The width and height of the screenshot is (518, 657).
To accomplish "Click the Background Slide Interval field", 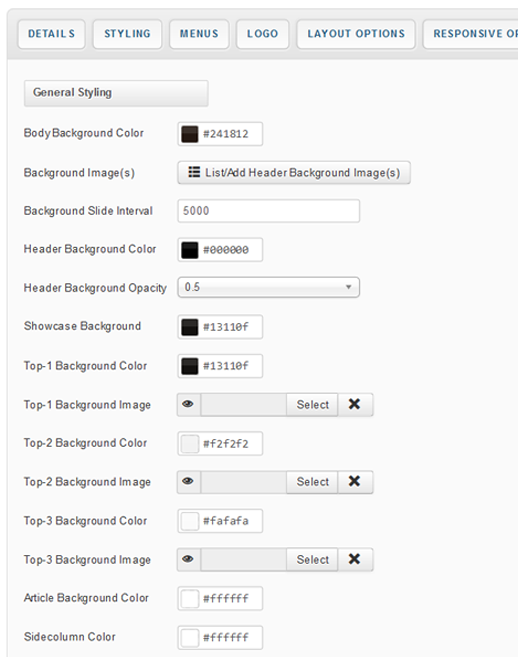I will click(x=268, y=211).
